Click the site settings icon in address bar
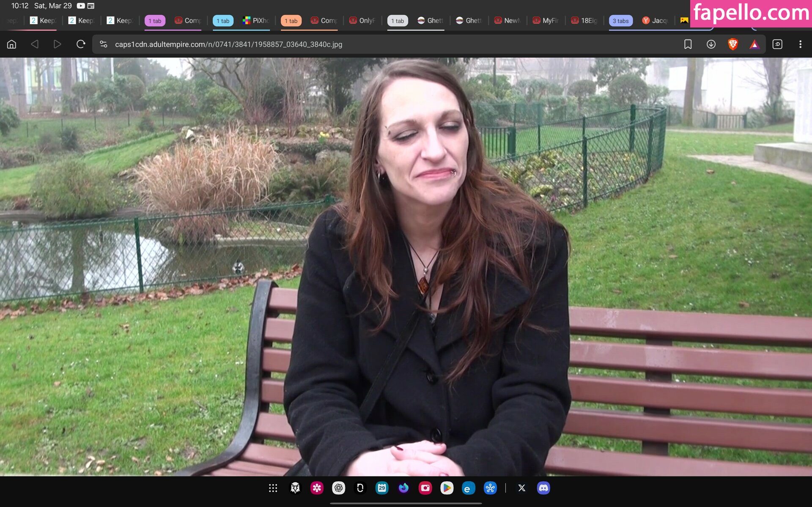Viewport: 812px width, 507px height. point(103,44)
